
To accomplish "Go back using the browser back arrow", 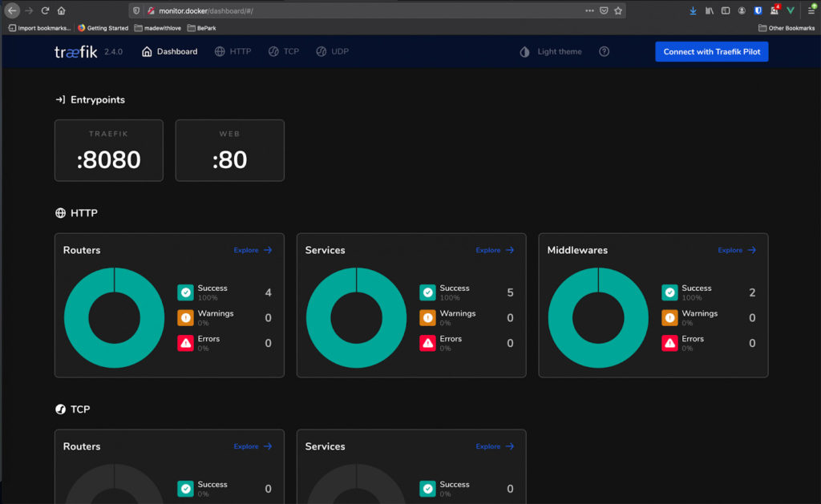I will pyautogui.click(x=12, y=10).
